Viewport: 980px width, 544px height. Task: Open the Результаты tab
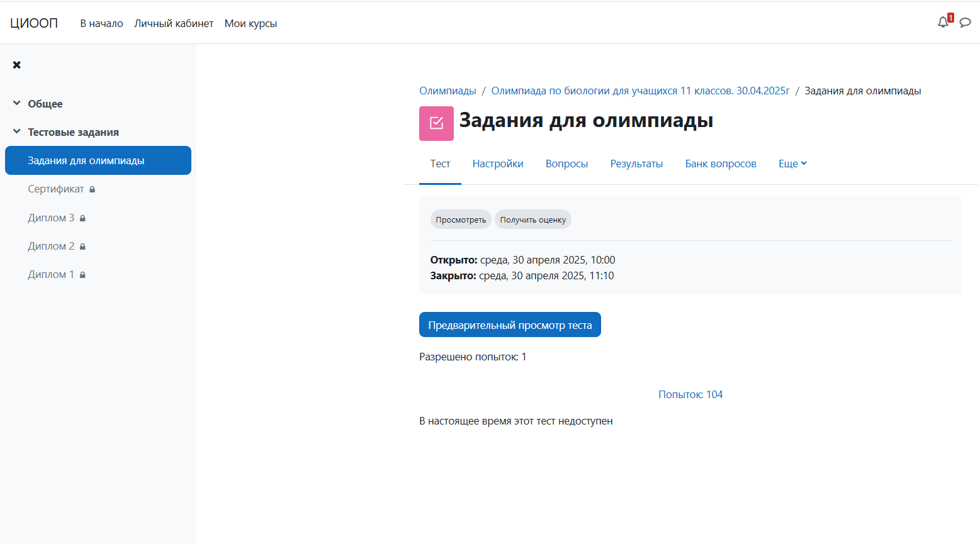point(636,164)
